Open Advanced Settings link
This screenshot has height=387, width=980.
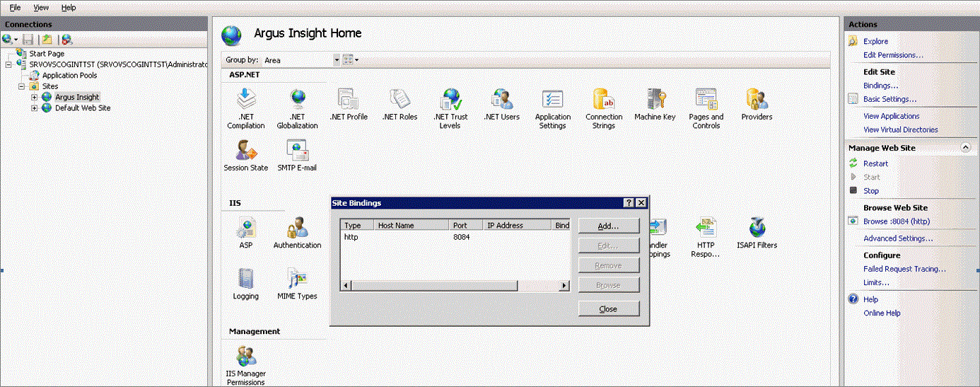[x=898, y=238]
